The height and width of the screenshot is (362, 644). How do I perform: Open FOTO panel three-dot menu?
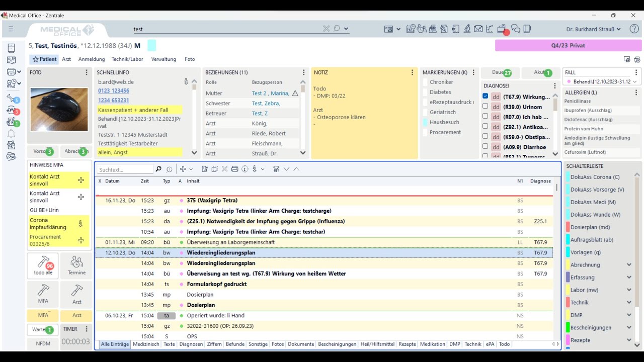[x=87, y=72]
